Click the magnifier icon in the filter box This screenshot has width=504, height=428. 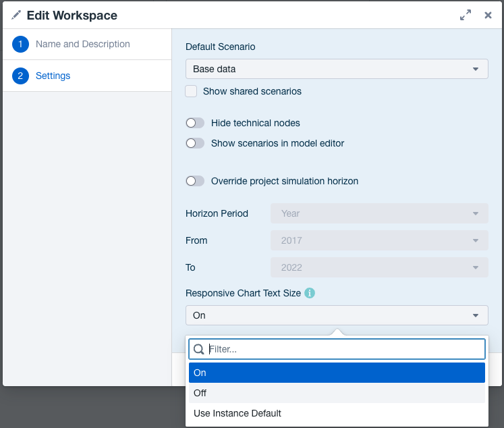[199, 349]
